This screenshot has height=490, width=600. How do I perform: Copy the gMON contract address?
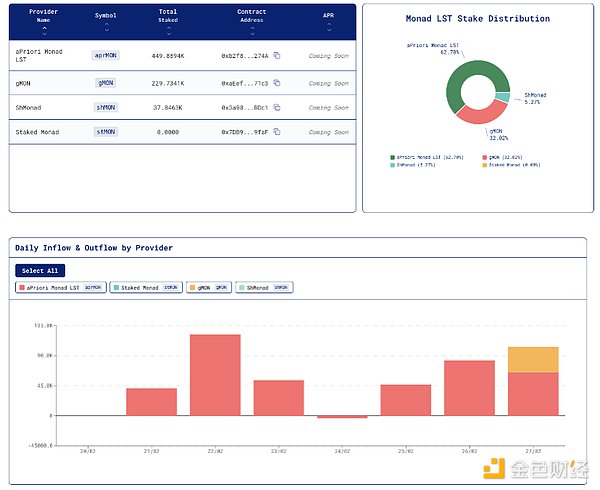pos(277,83)
